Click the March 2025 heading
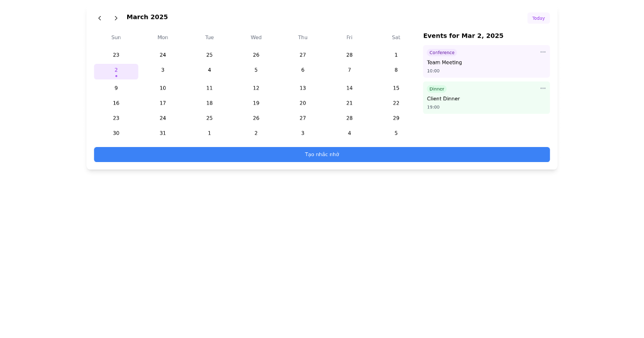The height and width of the screenshot is (338, 644). pos(147,17)
